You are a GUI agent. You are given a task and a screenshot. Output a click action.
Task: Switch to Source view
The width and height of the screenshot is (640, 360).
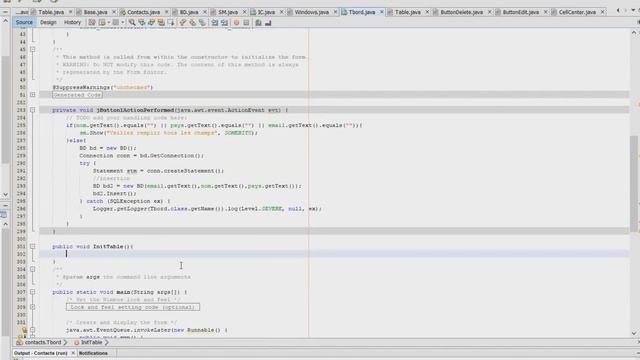pos(24,22)
